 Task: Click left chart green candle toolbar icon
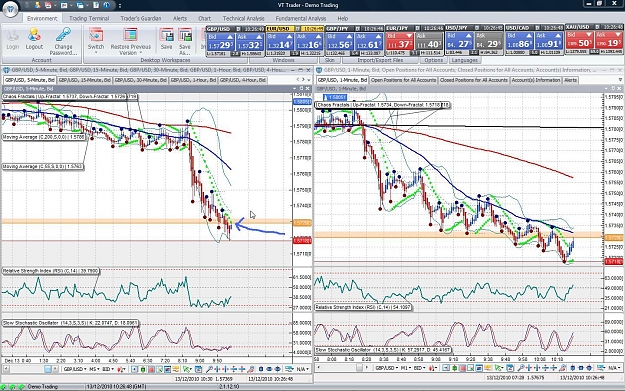tap(143, 369)
